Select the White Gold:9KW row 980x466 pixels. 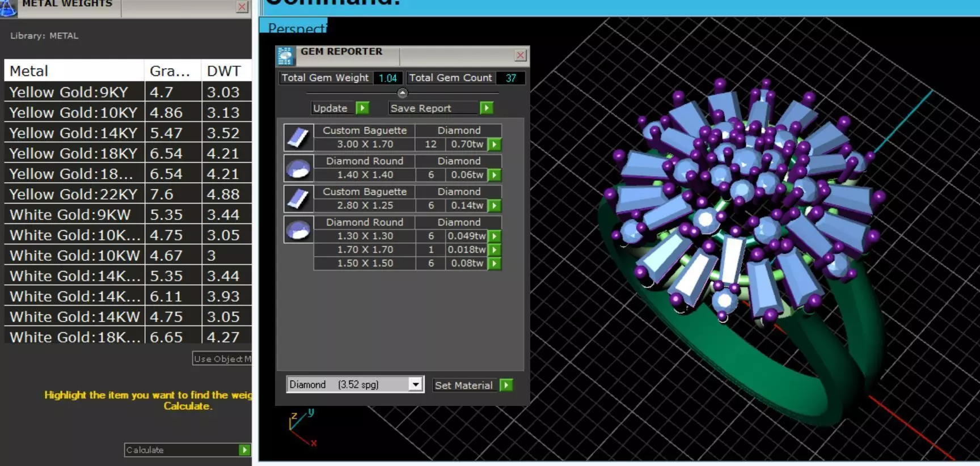click(128, 214)
